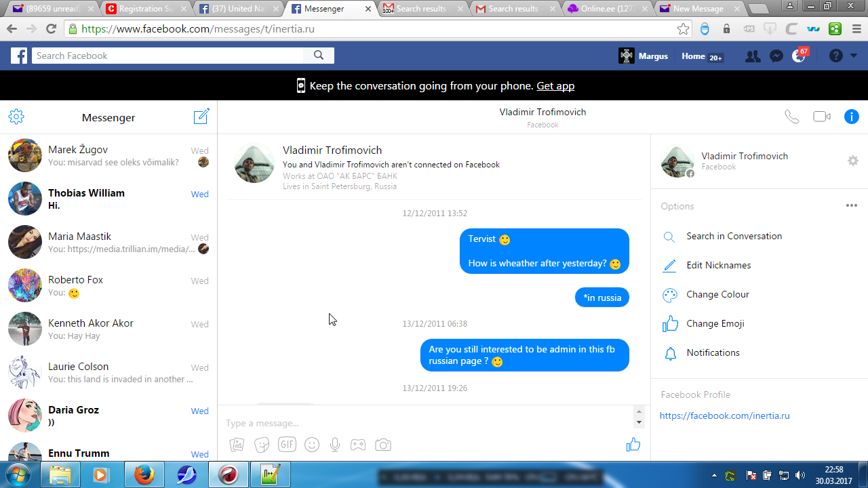Open Kenneth Akor Akor conversation
868x488 pixels.
pyautogui.click(x=108, y=329)
